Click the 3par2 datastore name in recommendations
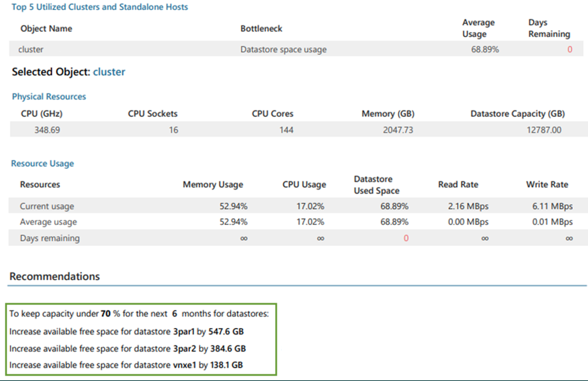This screenshot has width=588, height=381. click(x=185, y=349)
